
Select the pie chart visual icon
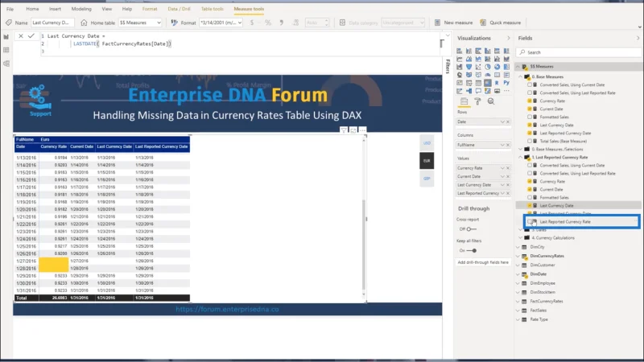click(488, 67)
